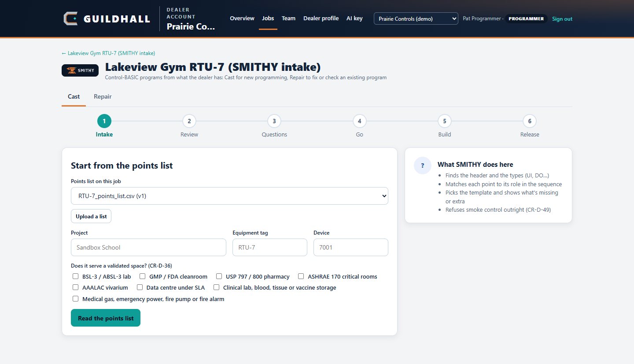Click the 'Start from the points list' heading
Viewport: 634px width, 364px height.
122,166
